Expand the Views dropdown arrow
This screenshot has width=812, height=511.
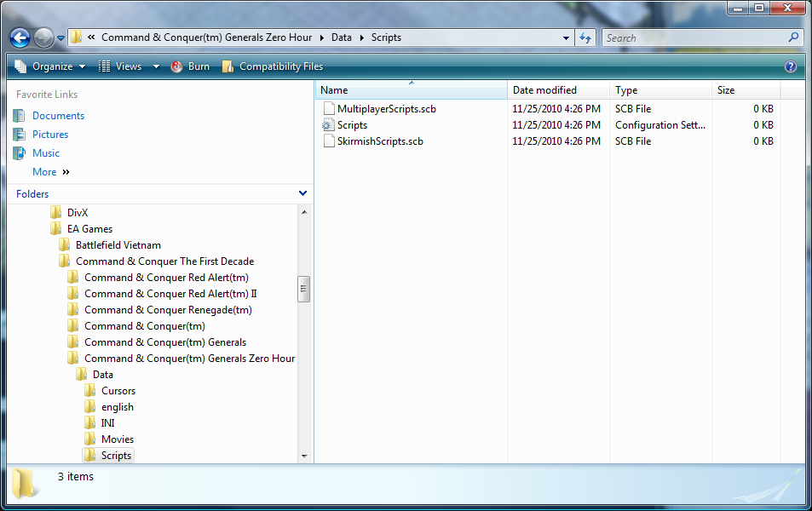coord(156,66)
